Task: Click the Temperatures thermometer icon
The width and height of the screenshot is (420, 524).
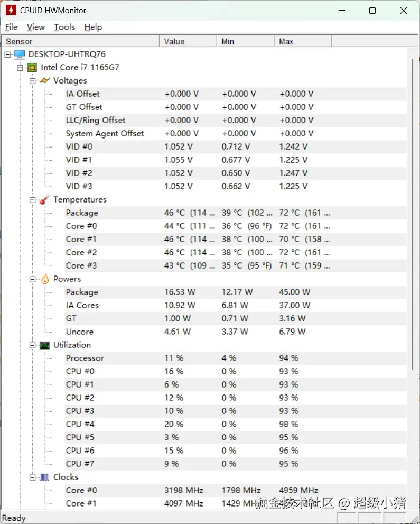Action: 45,199
